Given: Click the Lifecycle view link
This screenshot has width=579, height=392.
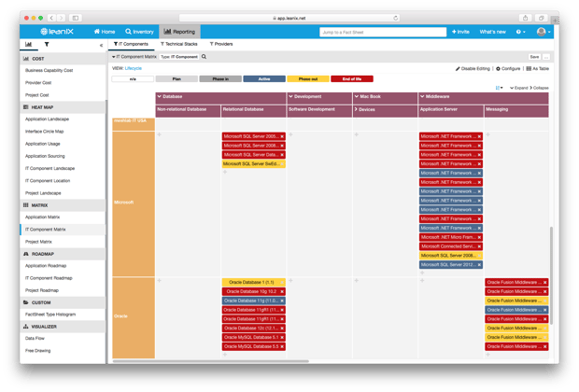Looking at the screenshot, I should click(x=134, y=68).
